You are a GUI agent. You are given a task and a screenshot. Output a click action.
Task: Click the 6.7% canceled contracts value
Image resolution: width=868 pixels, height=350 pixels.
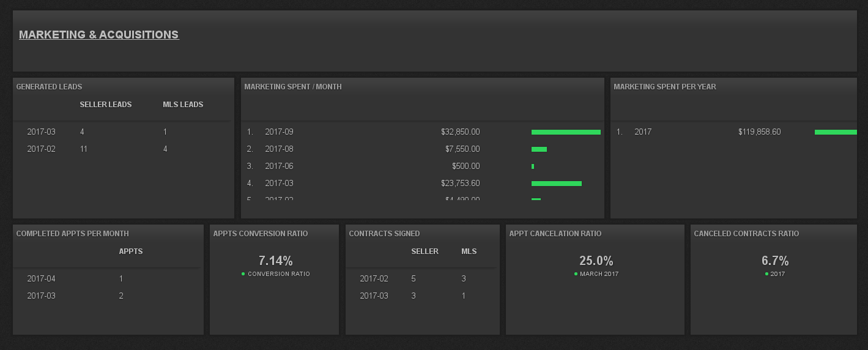point(774,261)
